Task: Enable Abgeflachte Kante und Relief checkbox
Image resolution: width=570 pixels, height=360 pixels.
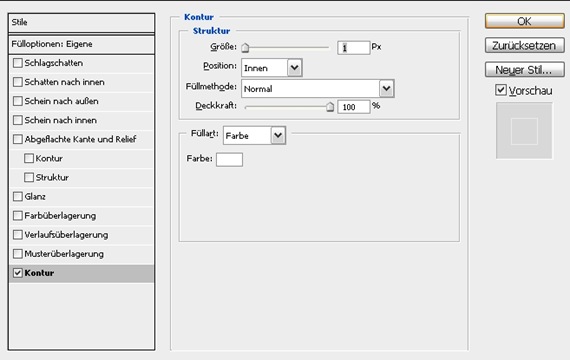Action: click(17, 139)
